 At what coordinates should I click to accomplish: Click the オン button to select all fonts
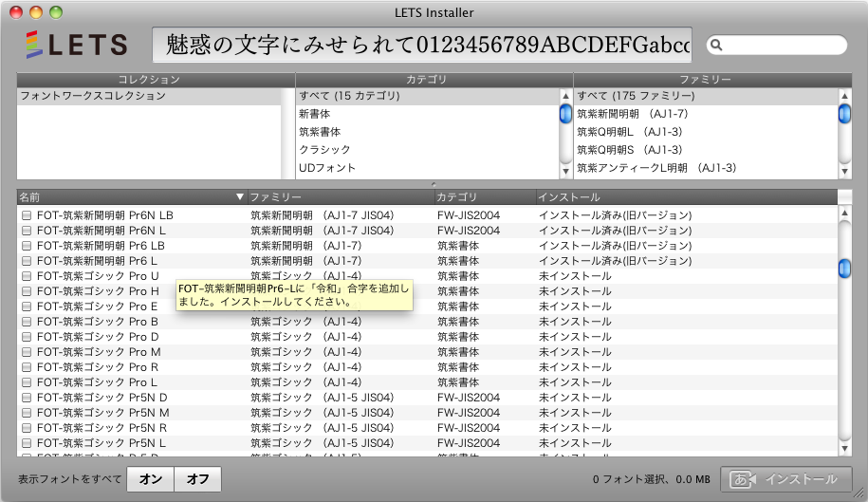point(151,479)
